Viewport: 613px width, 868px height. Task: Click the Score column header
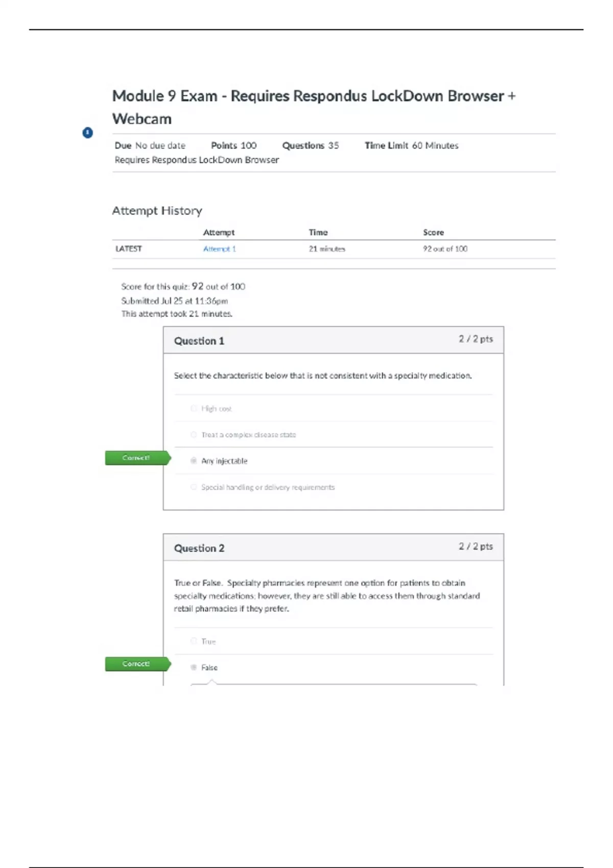tap(433, 232)
